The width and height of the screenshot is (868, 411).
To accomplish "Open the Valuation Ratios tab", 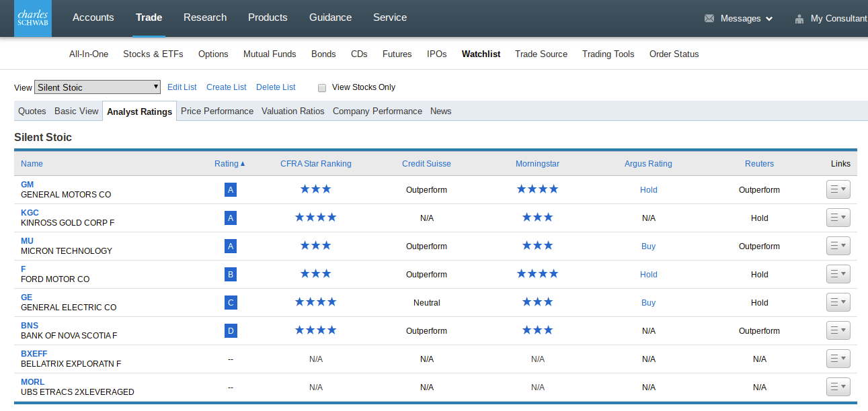I will [292, 111].
